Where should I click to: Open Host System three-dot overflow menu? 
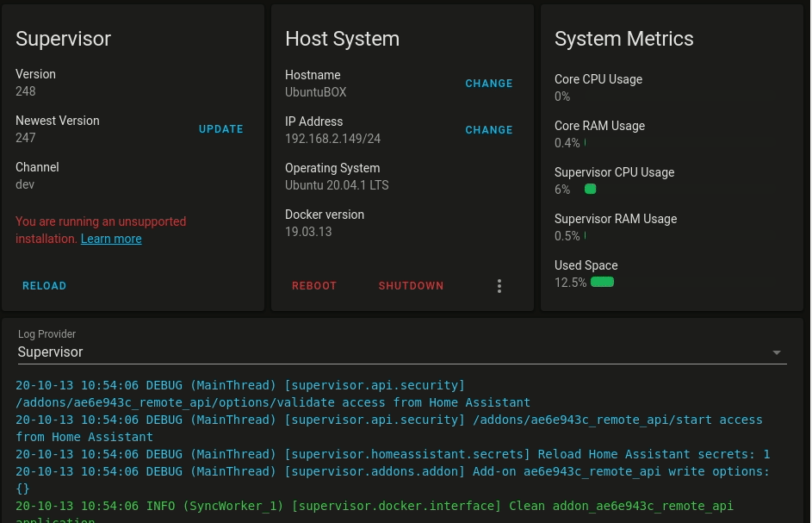499,286
